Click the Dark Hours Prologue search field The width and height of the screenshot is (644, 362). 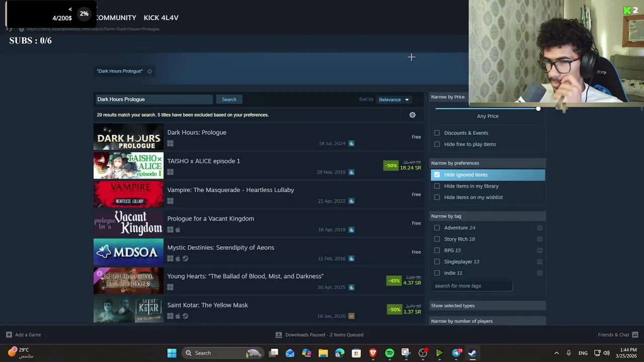(x=153, y=100)
